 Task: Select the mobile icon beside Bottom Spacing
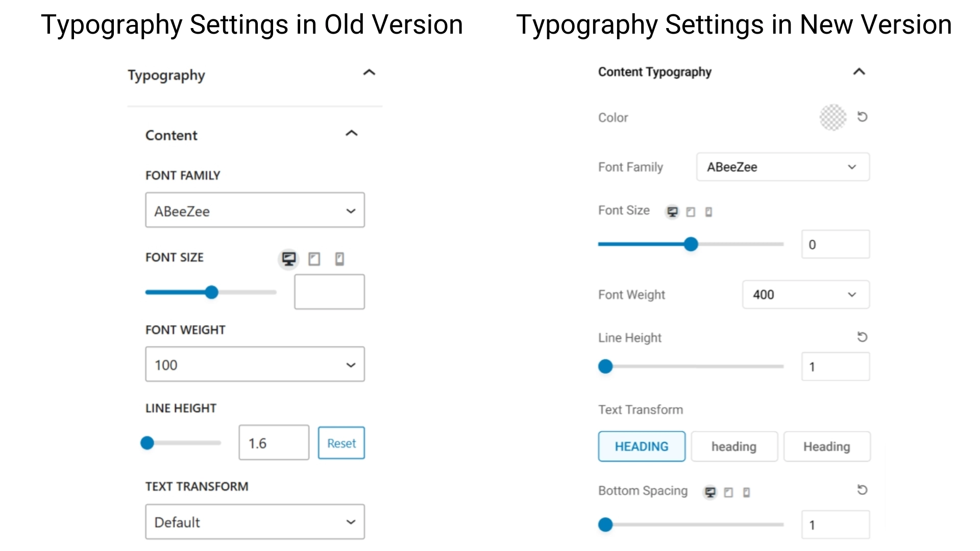[x=746, y=492]
